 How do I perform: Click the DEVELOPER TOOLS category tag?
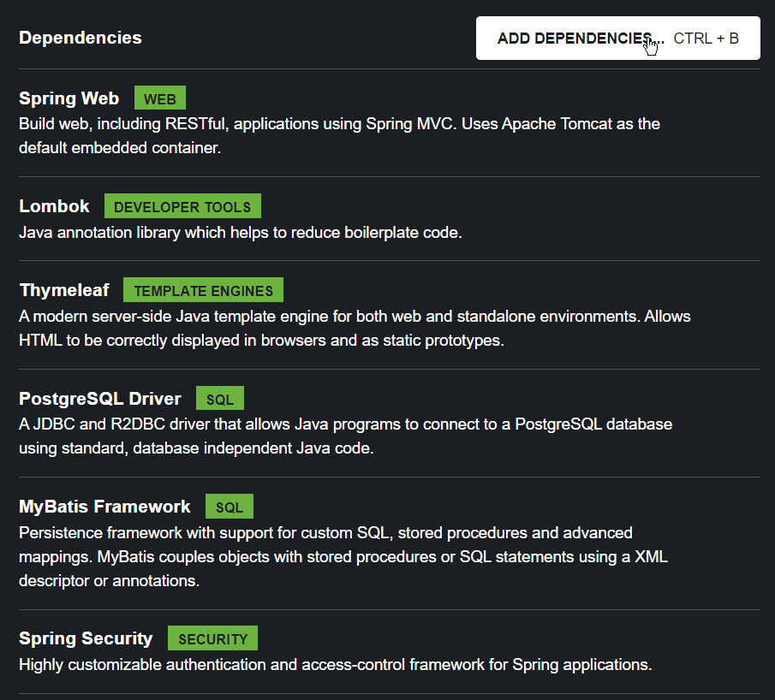pyautogui.click(x=182, y=206)
